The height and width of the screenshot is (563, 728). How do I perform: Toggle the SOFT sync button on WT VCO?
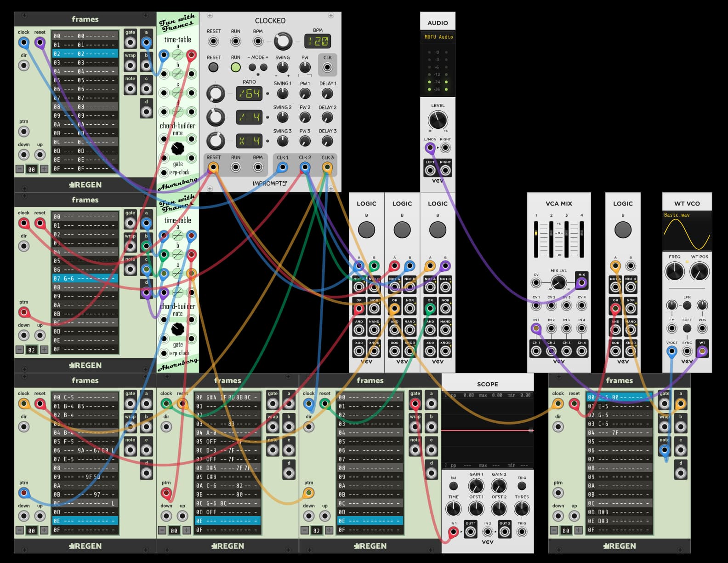687,328
